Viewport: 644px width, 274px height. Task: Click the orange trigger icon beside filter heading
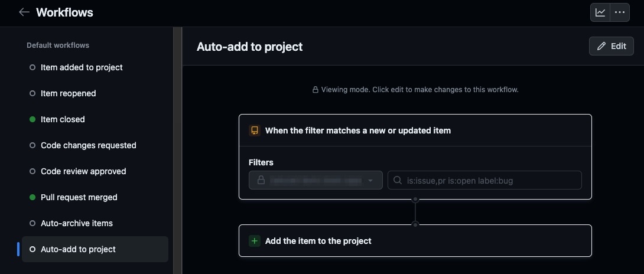[255, 131]
